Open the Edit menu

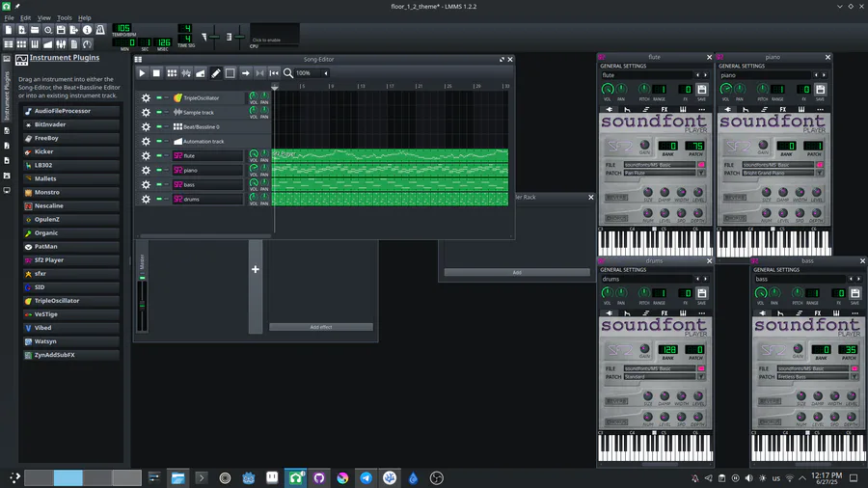pos(25,17)
